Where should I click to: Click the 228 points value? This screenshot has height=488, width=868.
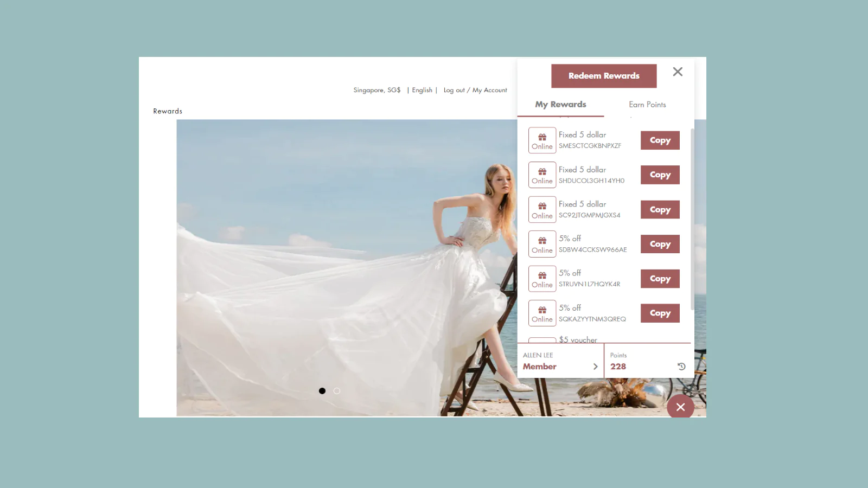tap(618, 367)
